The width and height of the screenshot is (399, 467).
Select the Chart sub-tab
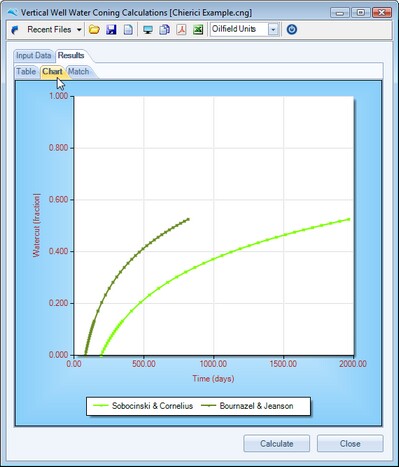(x=52, y=71)
